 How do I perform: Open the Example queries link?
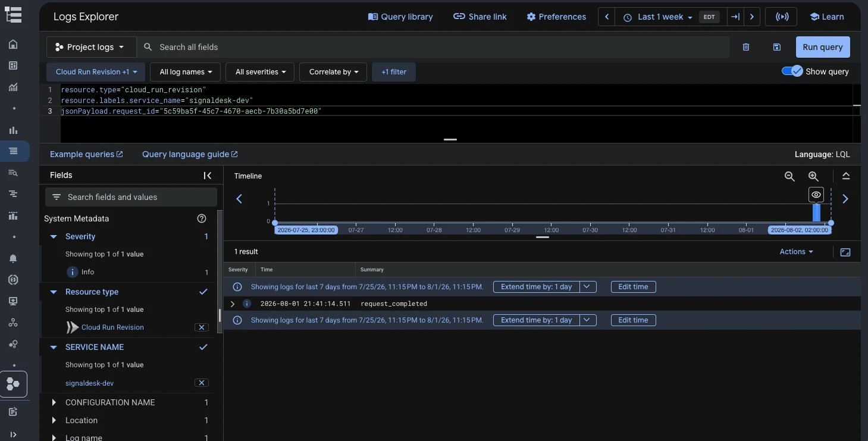click(x=86, y=154)
